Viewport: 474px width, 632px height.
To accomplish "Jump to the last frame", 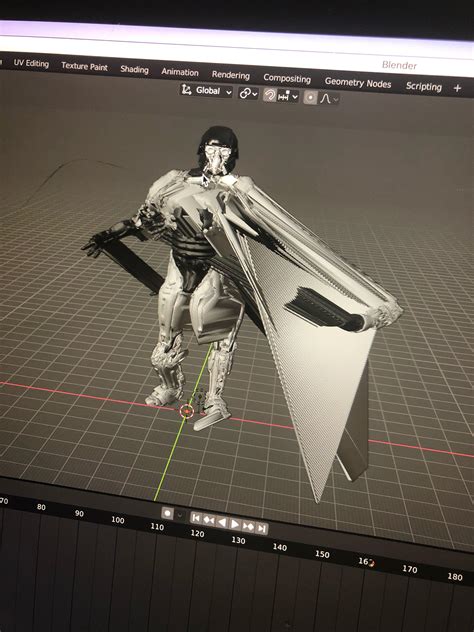I will 262,528.
